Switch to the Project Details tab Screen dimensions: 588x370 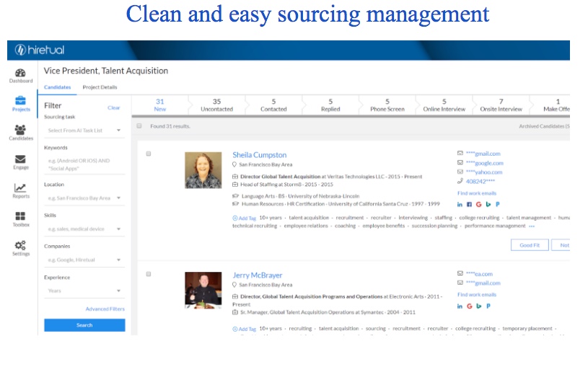tap(100, 87)
